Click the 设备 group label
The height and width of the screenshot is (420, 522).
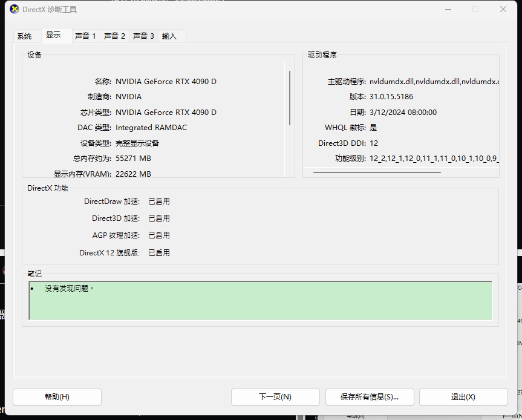[x=34, y=55]
